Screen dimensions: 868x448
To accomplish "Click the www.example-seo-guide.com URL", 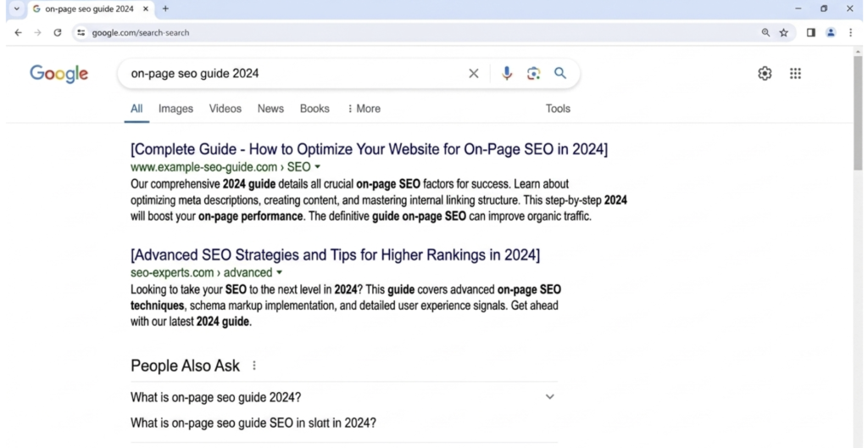I will coord(203,167).
